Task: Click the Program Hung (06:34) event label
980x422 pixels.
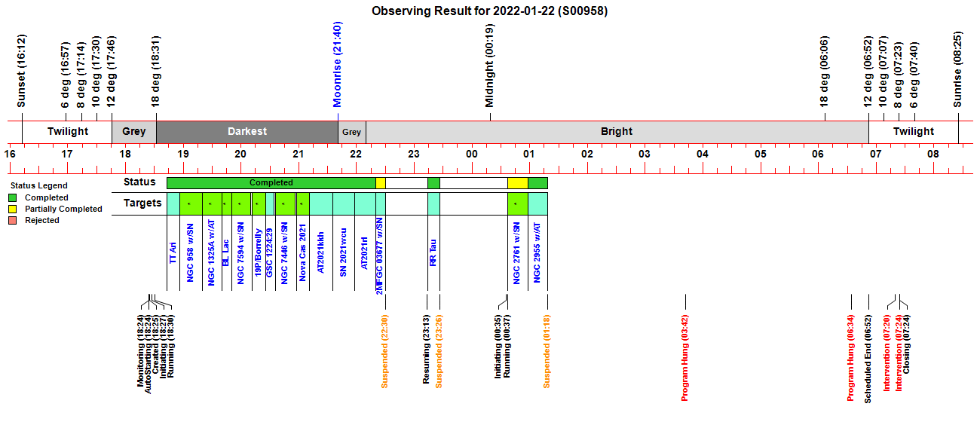Action: [x=851, y=356]
